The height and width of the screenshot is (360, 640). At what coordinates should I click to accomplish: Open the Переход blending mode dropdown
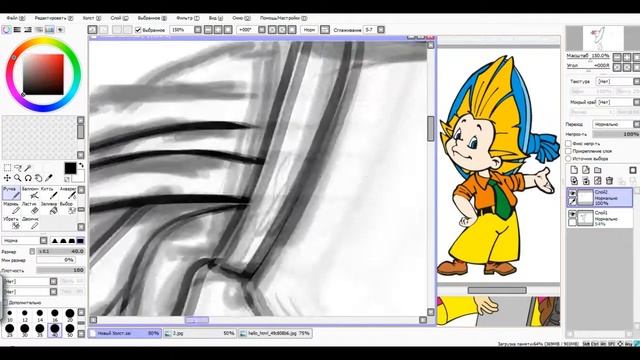(616, 124)
